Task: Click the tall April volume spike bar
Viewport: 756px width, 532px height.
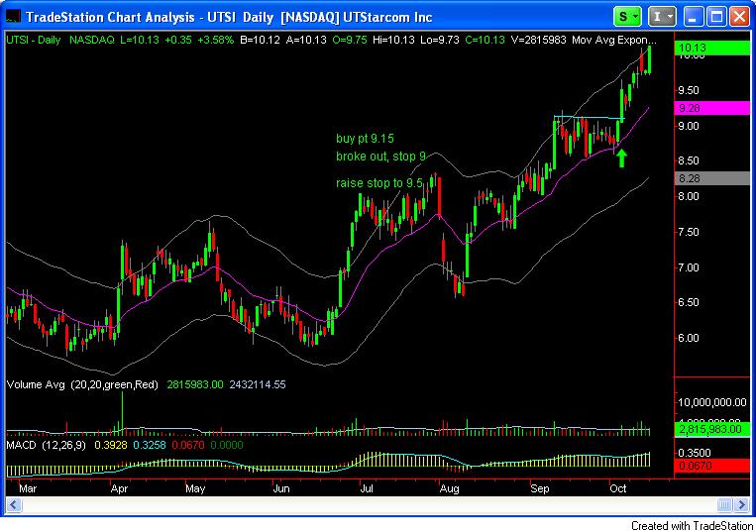Action: tap(123, 412)
